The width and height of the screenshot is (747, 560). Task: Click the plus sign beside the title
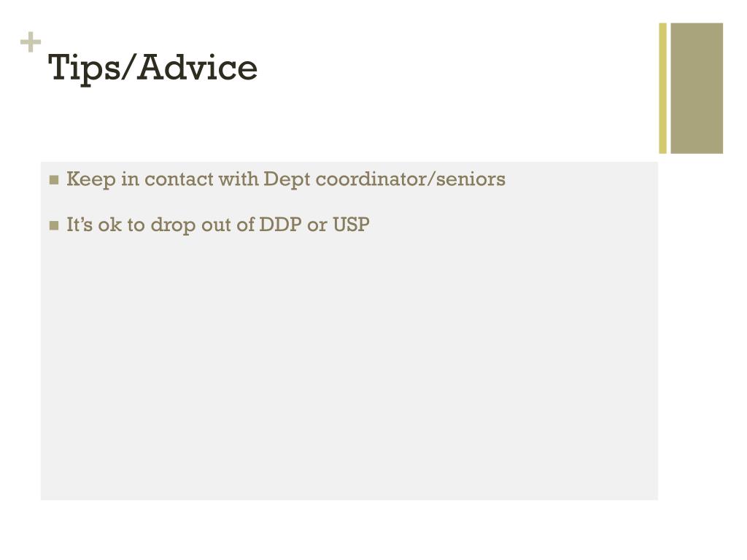(x=31, y=42)
